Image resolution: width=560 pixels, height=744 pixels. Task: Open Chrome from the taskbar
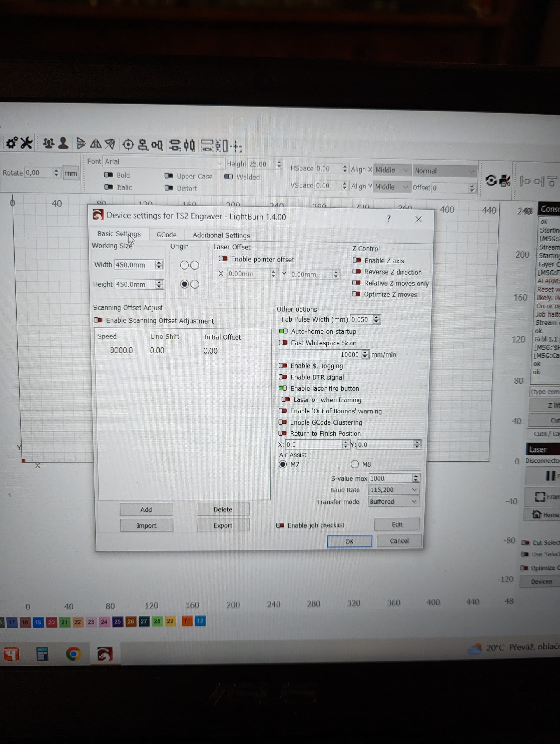(73, 654)
